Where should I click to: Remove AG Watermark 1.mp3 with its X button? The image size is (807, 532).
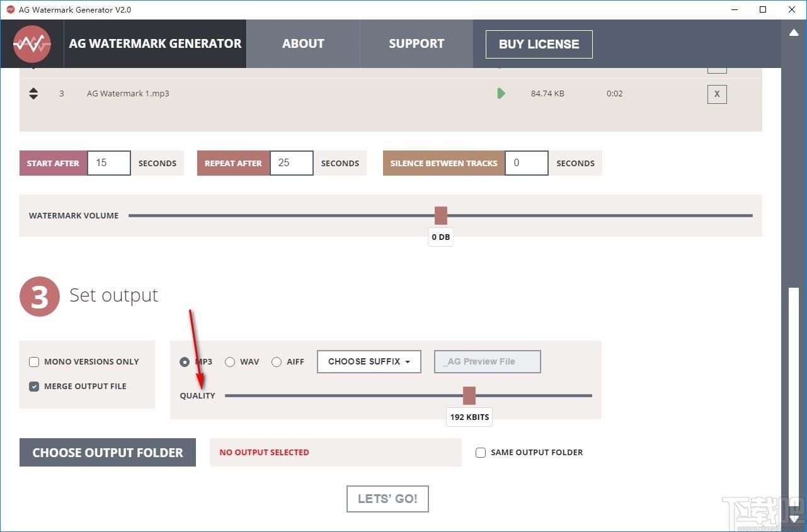(717, 94)
